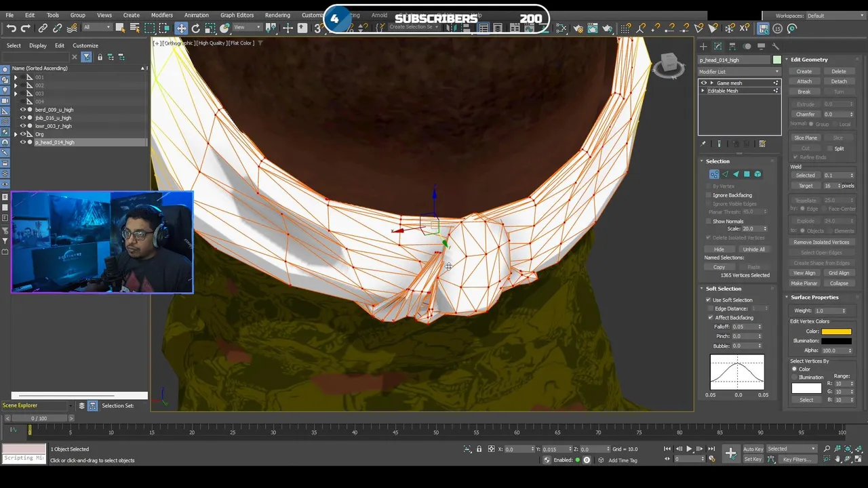Enable Ignore Backfacing checkbox
The image size is (868, 488).
coord(709,195)
